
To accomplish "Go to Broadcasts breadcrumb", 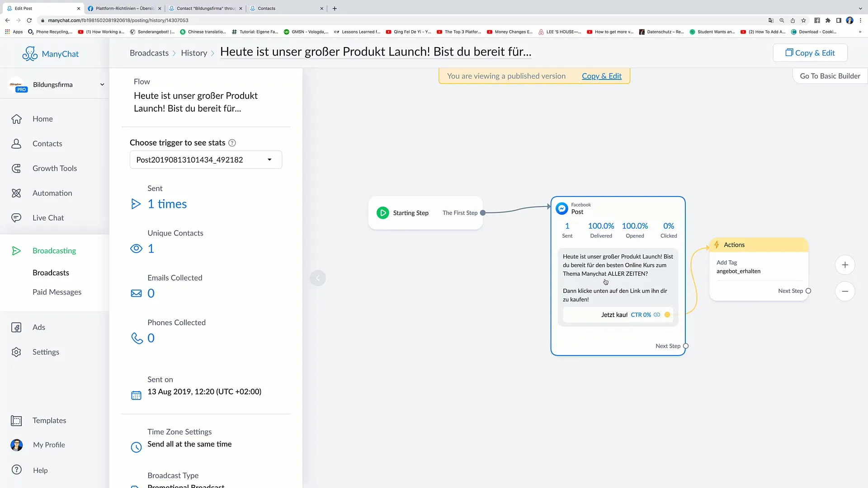I will click(149, 53).
